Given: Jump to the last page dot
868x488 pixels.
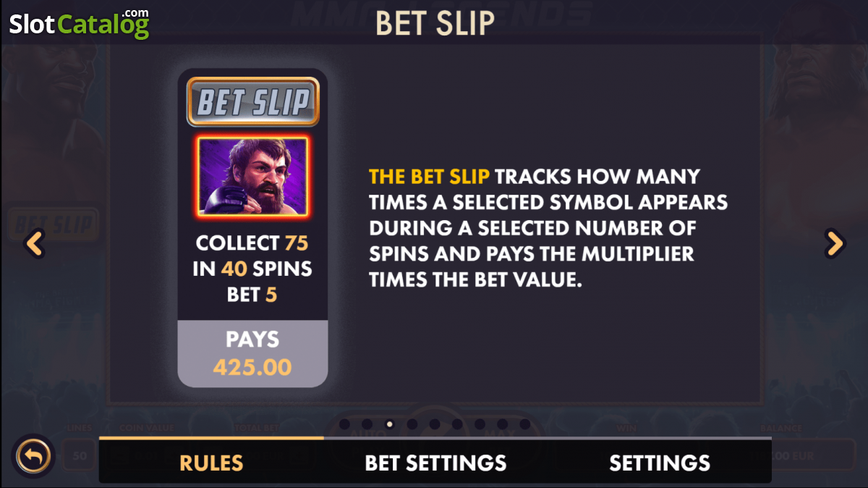Looking at the screenshot, I should click(524, 424).
